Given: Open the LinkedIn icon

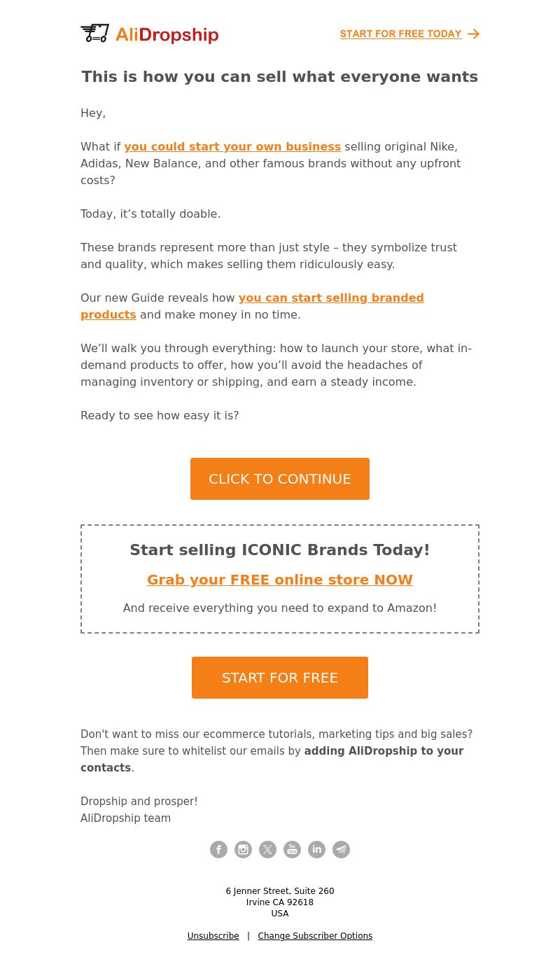Looking at the screenshot, I should tap(316, 849).
